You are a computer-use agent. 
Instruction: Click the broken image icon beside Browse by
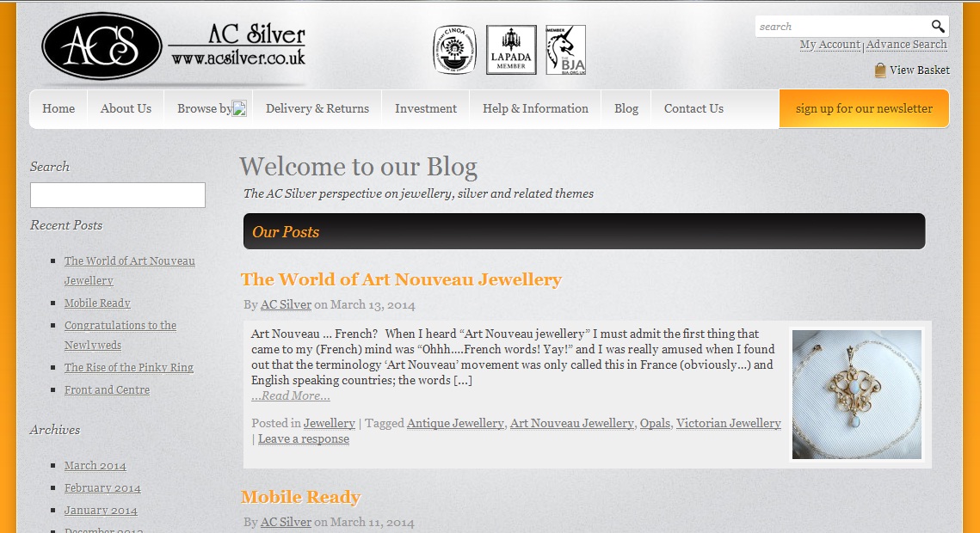click(x=239, y=108)
